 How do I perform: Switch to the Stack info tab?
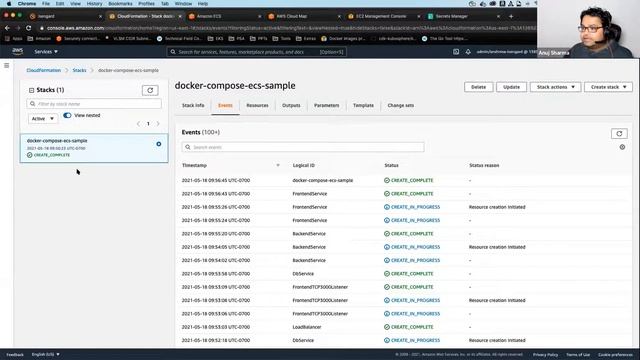pos(193,105)
